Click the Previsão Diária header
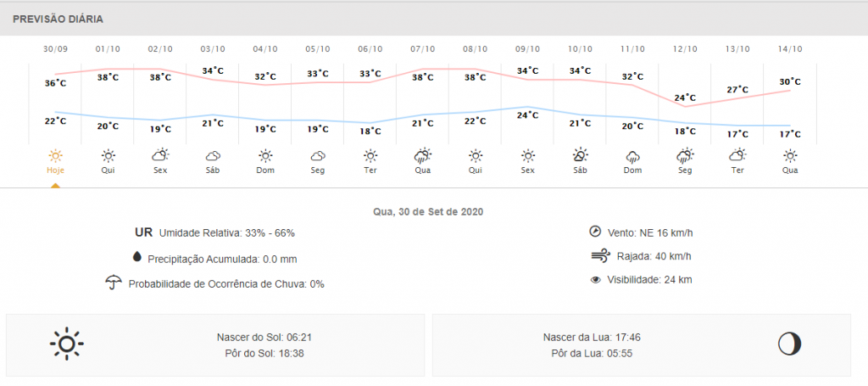 click(x=58, y=19)
